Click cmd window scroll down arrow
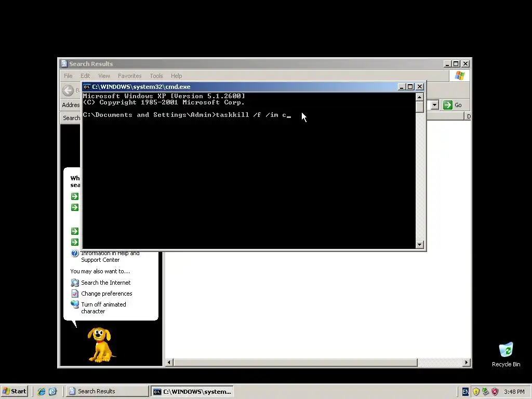 coord(419,244)
